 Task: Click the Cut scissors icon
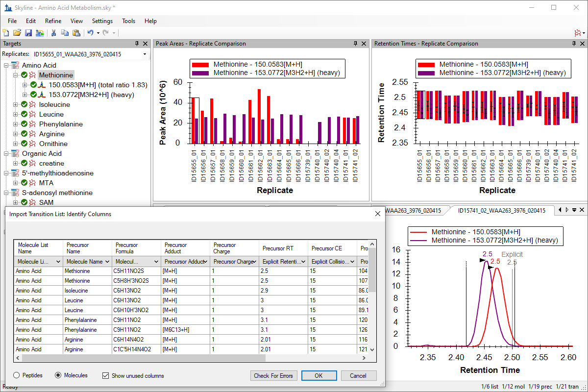(53, 33)
